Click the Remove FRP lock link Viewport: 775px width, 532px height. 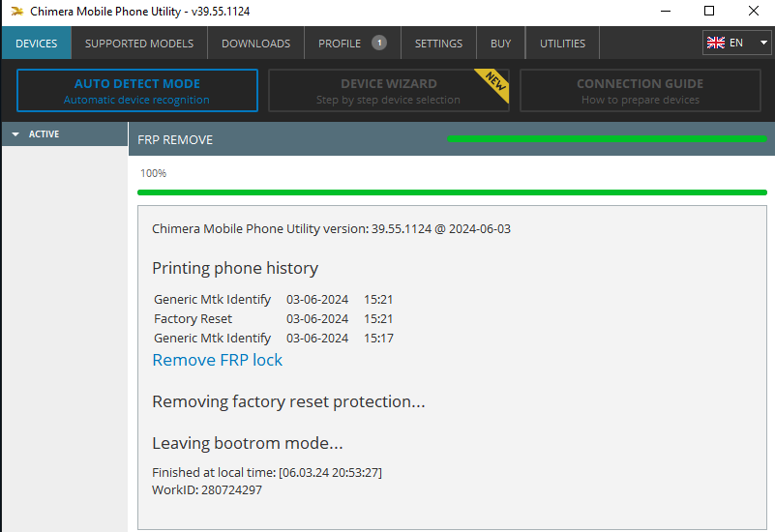tap(218, 360)
